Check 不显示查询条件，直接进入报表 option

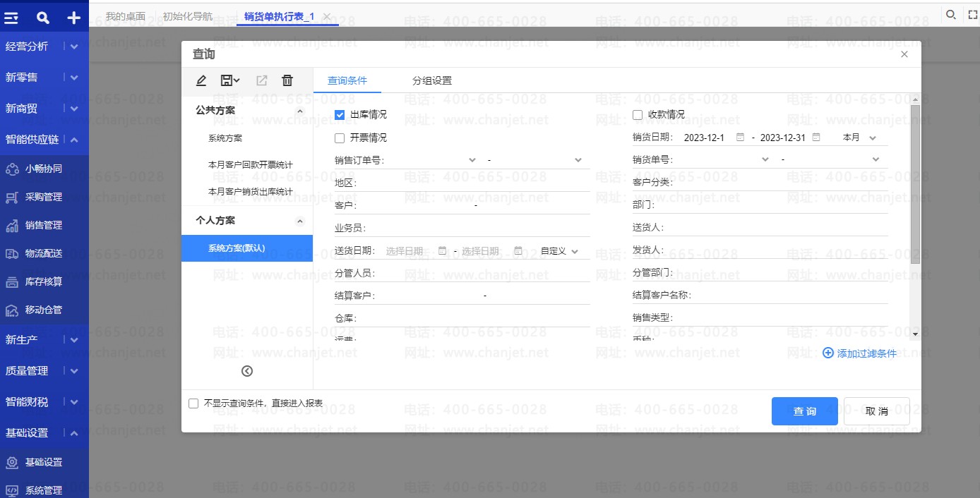193,403
